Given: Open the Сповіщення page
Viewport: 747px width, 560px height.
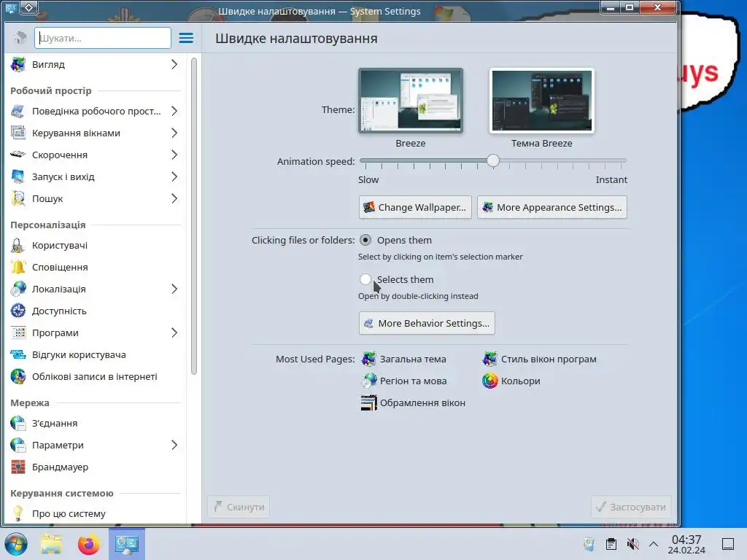Looking at the screenshot, I should [96, 267].
